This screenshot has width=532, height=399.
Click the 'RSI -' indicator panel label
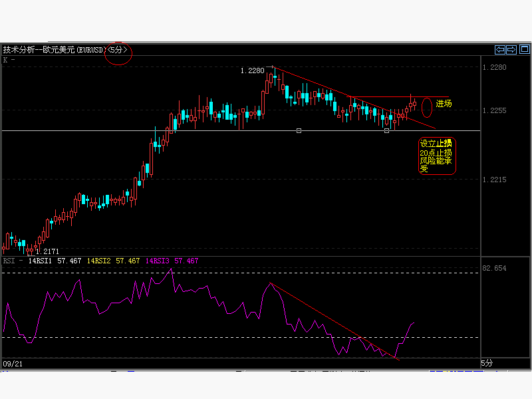point(13,261)
